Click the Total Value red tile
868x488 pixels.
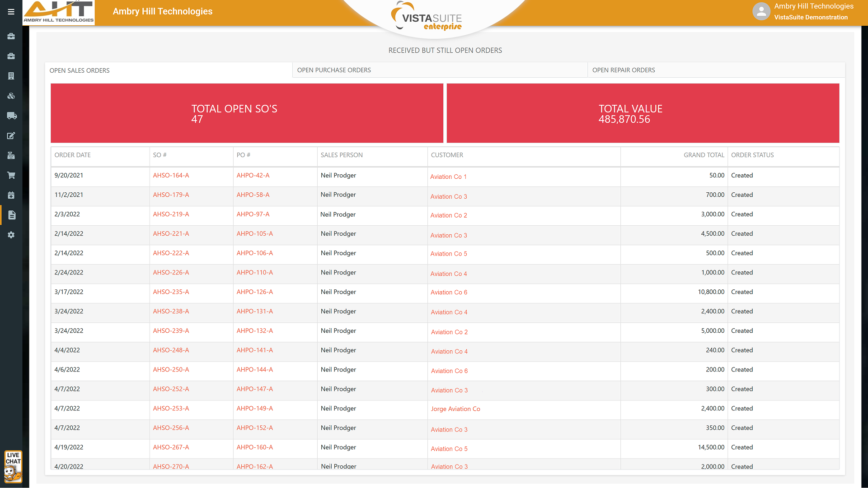[643, 113]
